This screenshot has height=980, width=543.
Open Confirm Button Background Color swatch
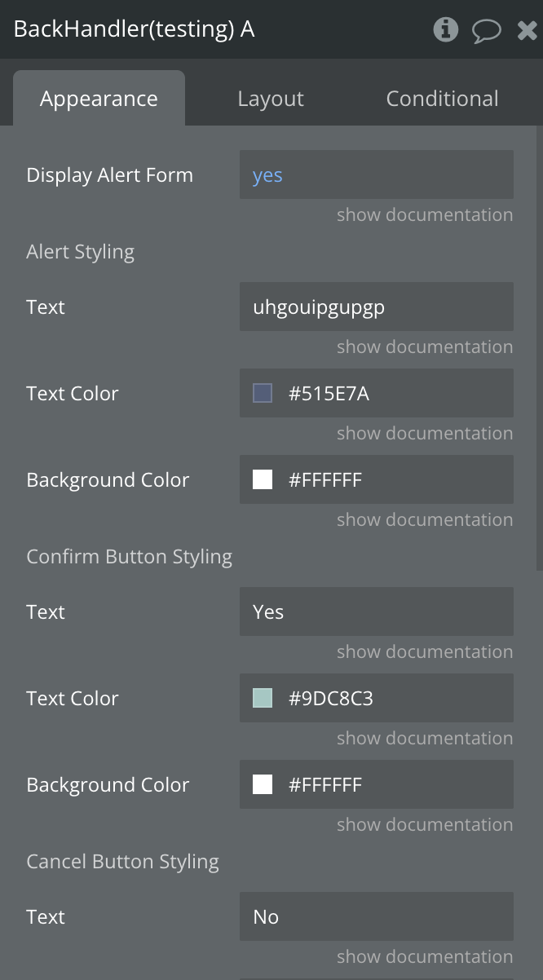point(263,785)
